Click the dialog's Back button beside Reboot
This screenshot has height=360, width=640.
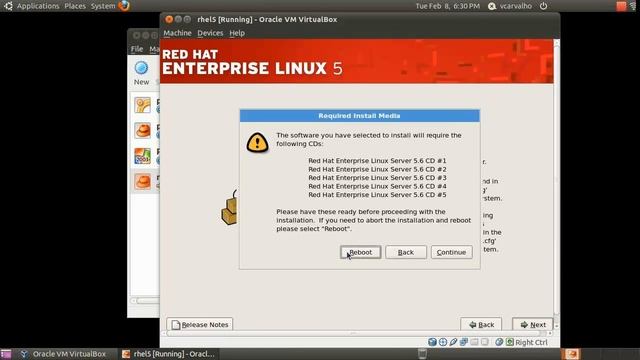point(406,252)
